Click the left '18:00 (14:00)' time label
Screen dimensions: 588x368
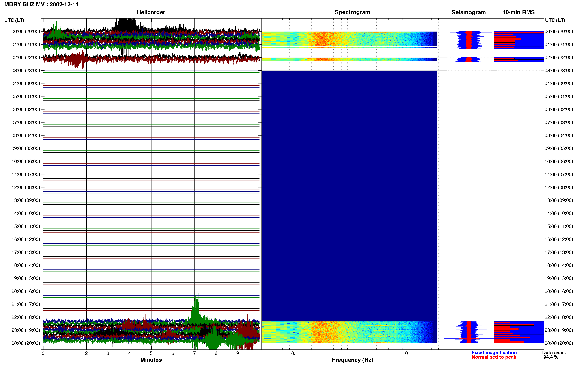[x=26, y=265]
